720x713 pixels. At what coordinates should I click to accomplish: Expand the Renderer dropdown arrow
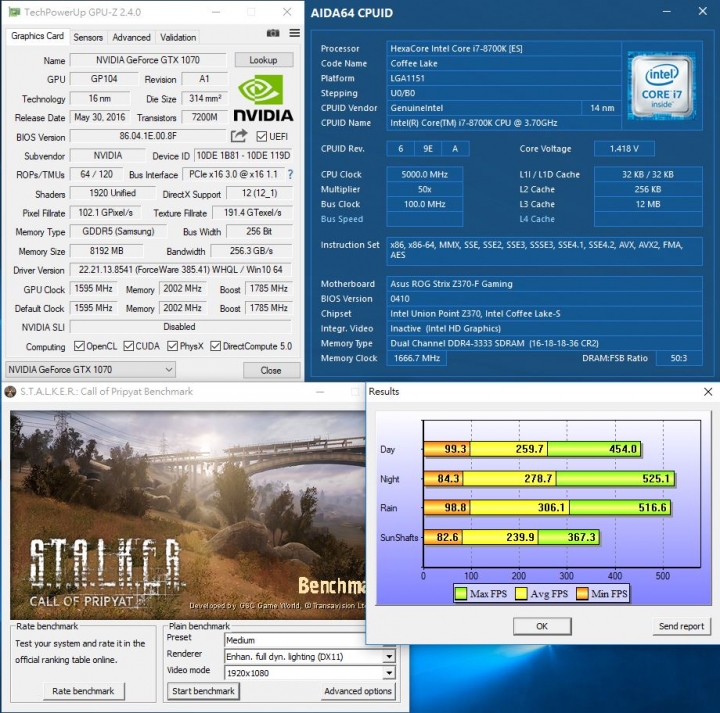pos(389,657)
